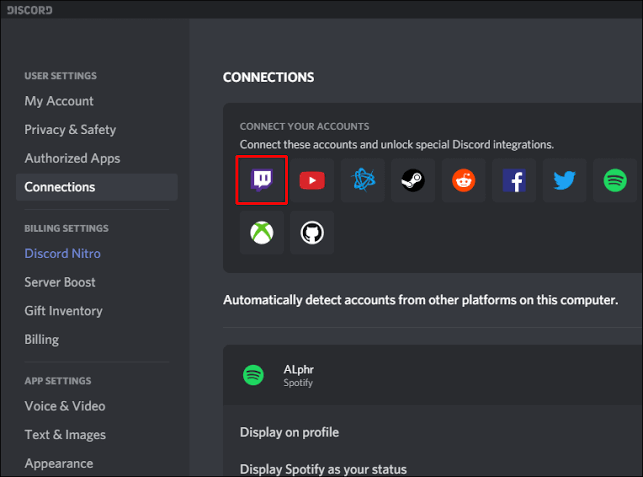Navigate to Server Boost settings
This screenshot has height=477, width=643.
62,282
